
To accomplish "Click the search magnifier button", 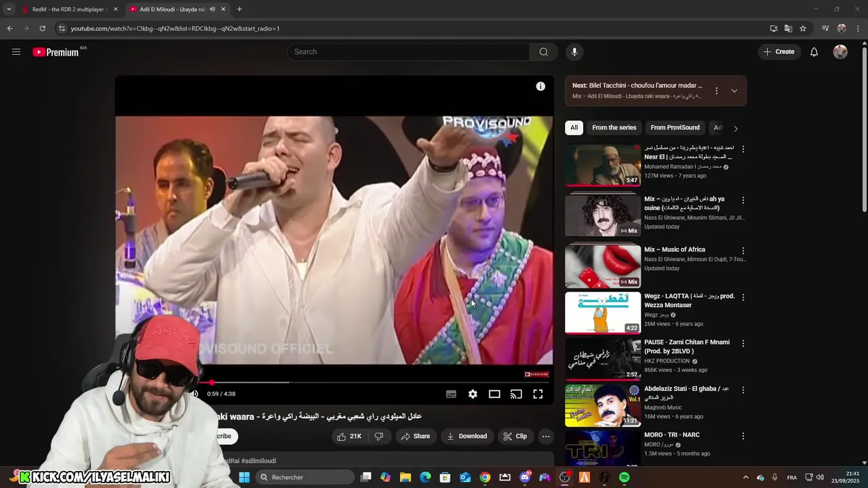I will click(543, 52).
